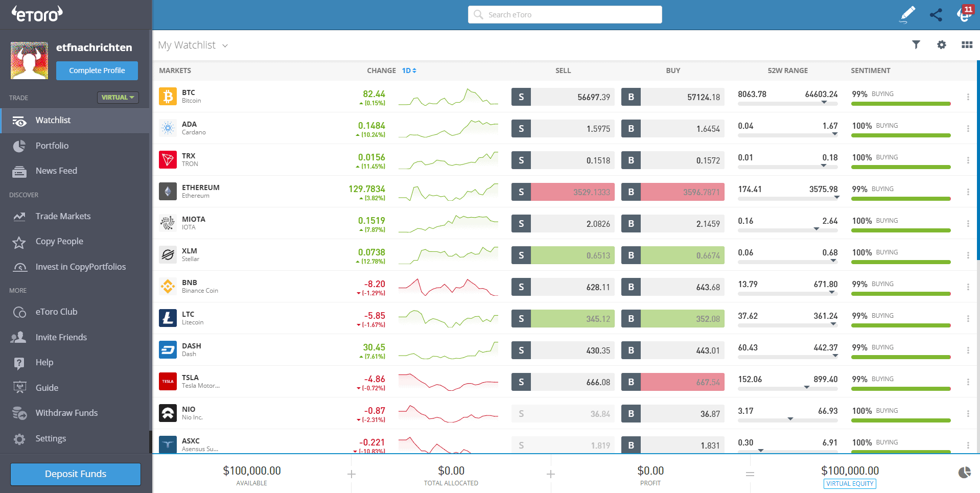This screenshot has height=493, width=980.
Task: Open the Guide menu item
Action: (x=76, y=388)
